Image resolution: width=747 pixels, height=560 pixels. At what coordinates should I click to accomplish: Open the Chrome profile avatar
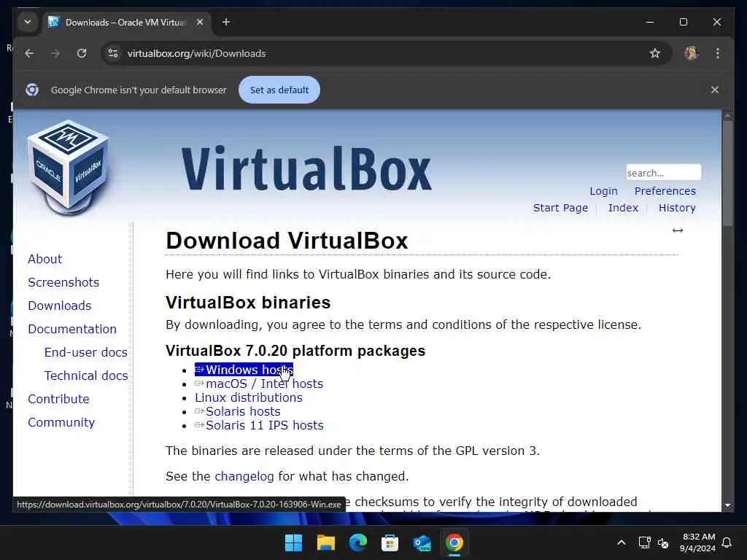692,53
